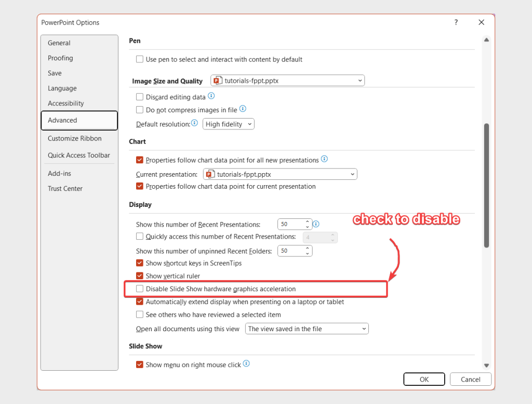532x404 pixels.
Task: Open the info tooltip beside Do not compress images
Action: (x=242, y=109)
